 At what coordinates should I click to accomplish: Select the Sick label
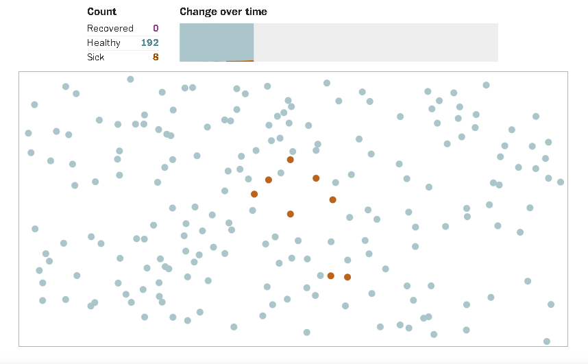pyautogui.click(x=96, y=57)
